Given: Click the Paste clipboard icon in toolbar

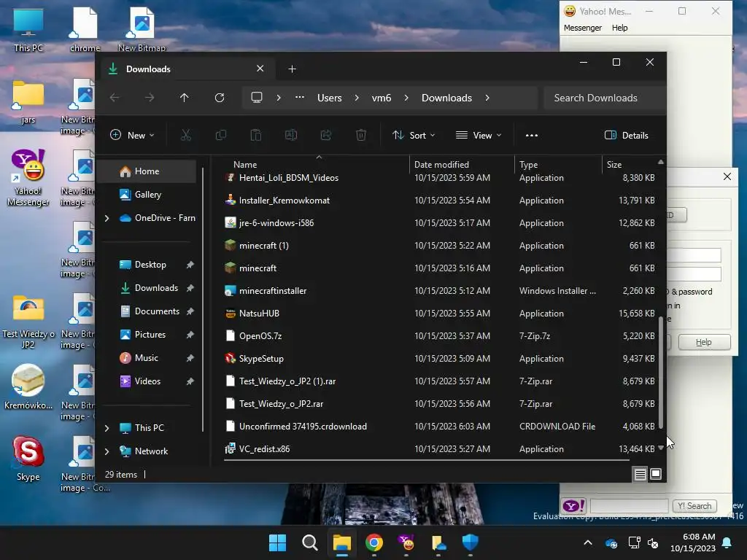Looking at the screenshot, I should (256, 135).
